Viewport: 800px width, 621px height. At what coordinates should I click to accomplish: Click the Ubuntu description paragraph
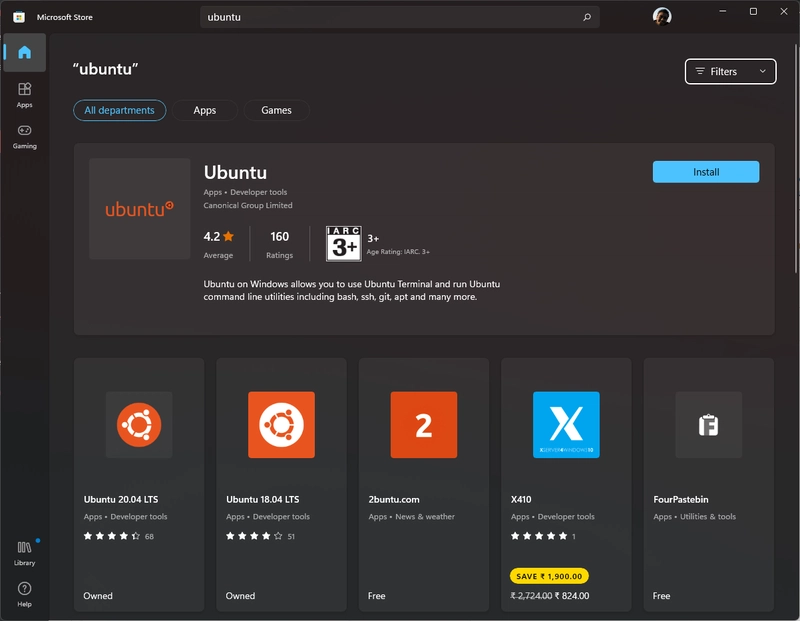coord(352,290)
